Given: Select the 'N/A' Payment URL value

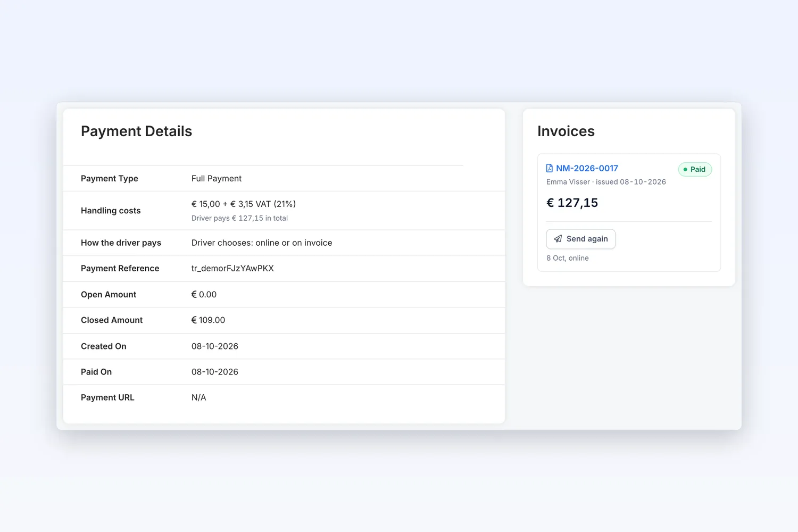Looking at the screenshot, I should point(198,398).
